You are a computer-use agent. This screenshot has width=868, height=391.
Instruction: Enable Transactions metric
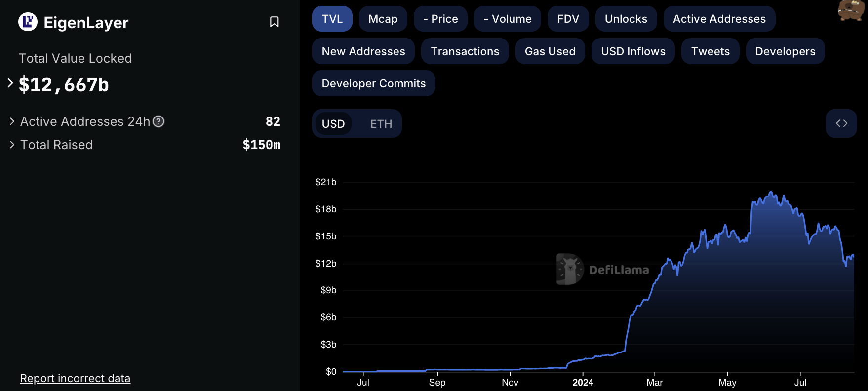tap(465, 51)
